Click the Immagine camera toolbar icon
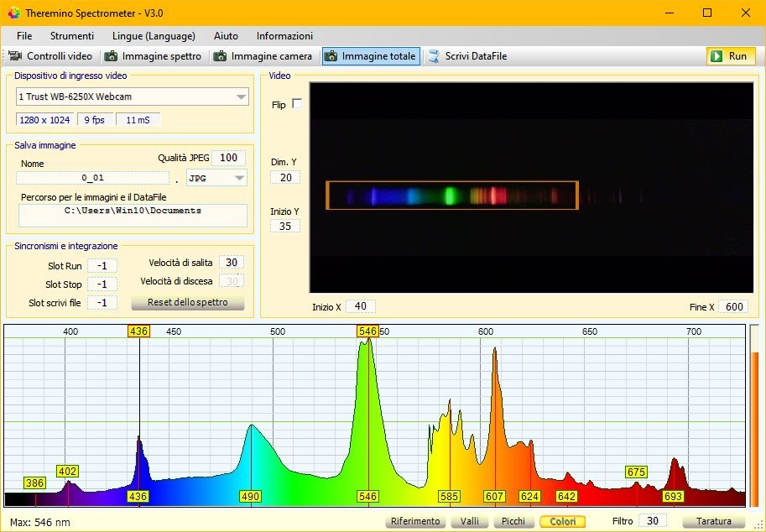Viewport: 766px width, 532px height. (x=220, y=56)
